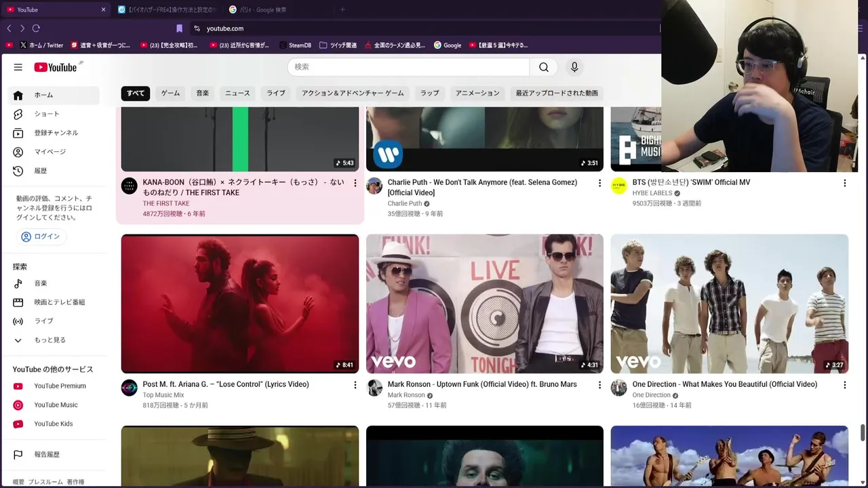Open Top Music Mix channel name
This screenshot has width=868, height=488.
163,395
